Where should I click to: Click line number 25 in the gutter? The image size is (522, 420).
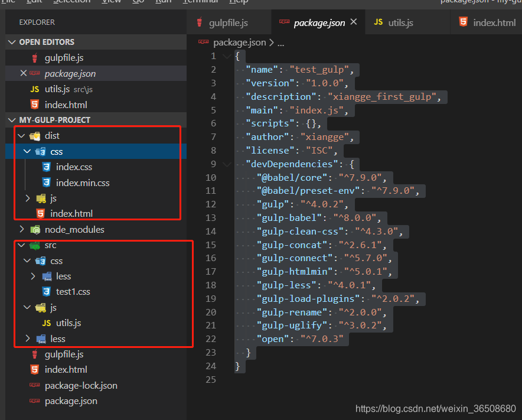pyautogui.click(x=211, y=380)
